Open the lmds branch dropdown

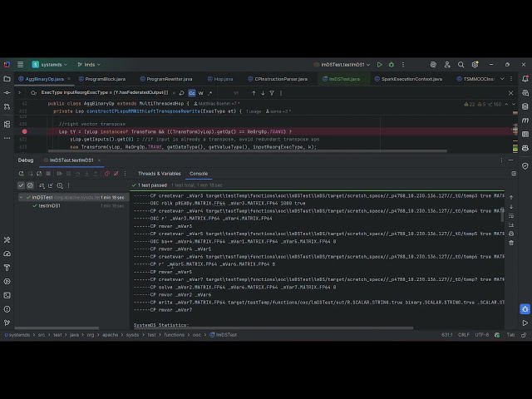tap(89, 65)
